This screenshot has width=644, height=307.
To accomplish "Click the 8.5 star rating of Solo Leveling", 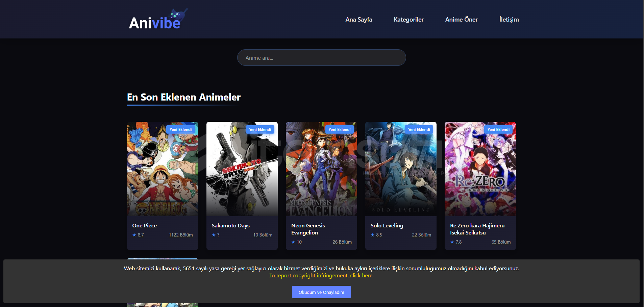I will point(376,235).
